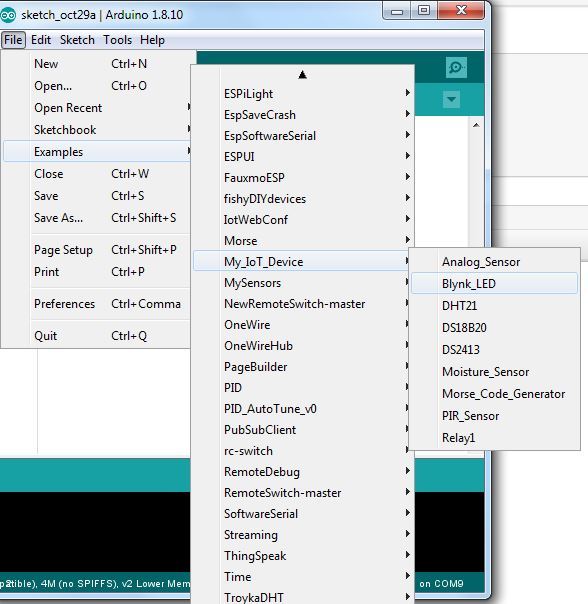Open the Tools menu
The width and height of the screenshot is (588, 604).
click(118, 40)
